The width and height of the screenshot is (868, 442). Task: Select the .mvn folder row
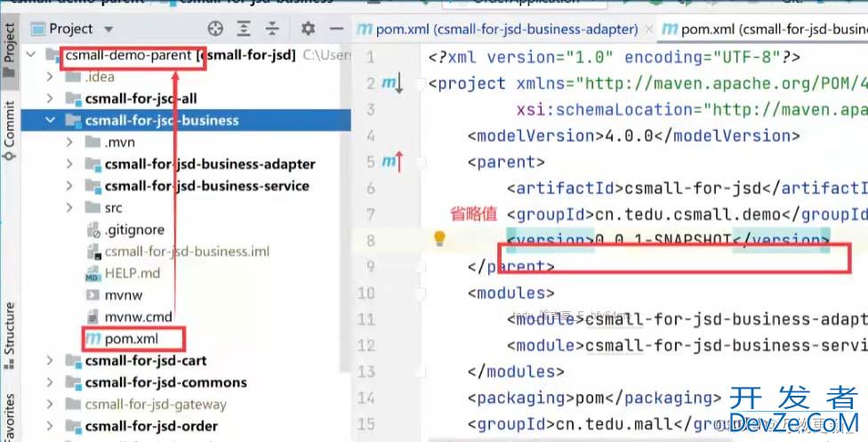[x=186, y=142]
